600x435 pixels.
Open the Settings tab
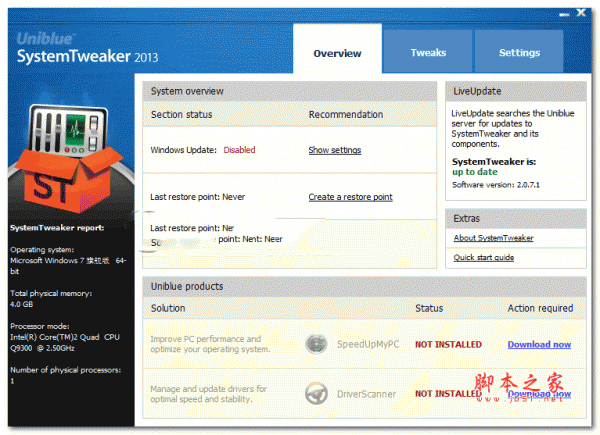519,52
